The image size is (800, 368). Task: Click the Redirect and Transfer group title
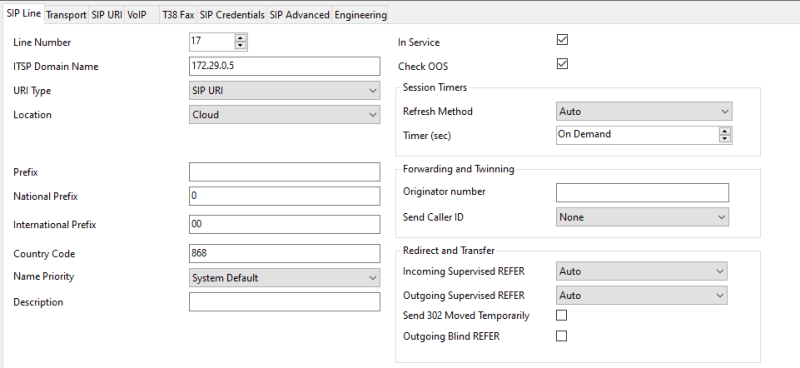(448, 250)
